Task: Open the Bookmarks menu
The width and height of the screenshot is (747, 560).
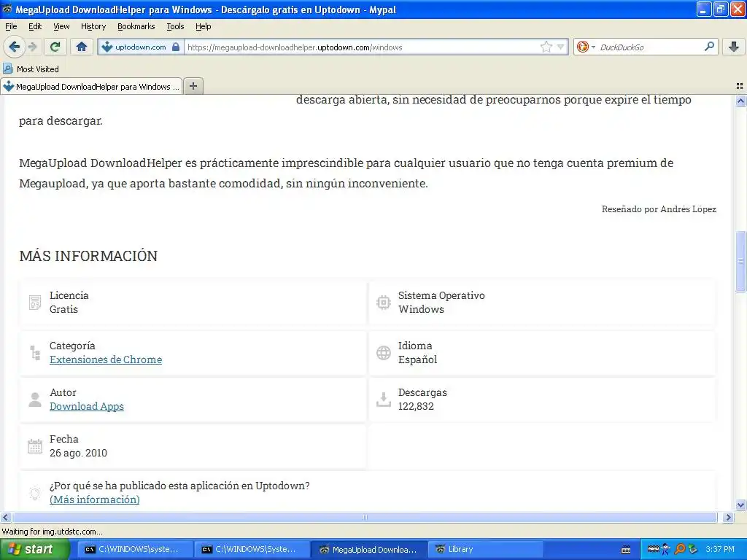Action: point(136,26)
